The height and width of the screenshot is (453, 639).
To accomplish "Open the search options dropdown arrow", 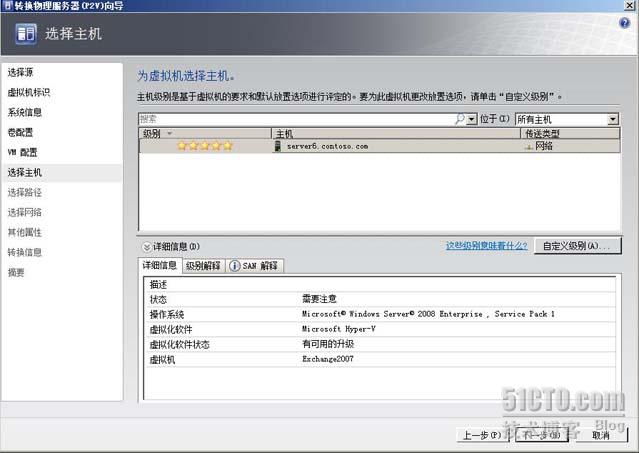I will click(472, 119).
